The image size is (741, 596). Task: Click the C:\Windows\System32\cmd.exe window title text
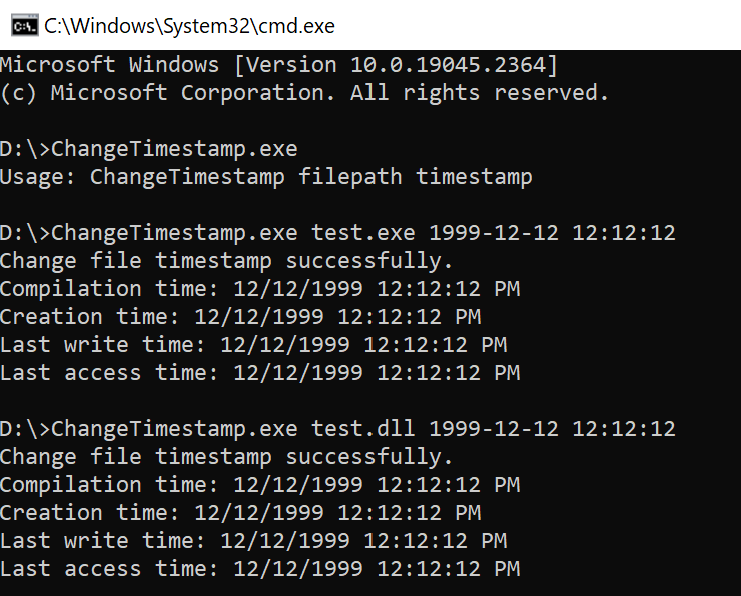coord(189,26)
